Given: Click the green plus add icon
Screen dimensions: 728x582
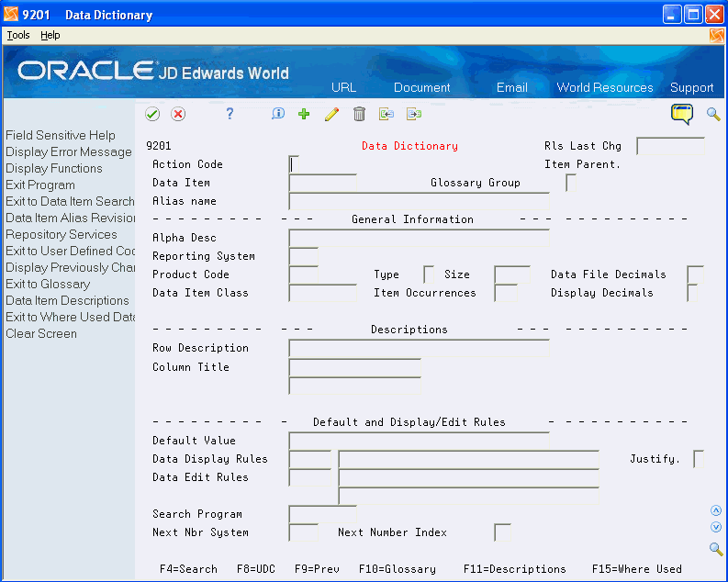Looking at the screenshot, I should 304,114.
